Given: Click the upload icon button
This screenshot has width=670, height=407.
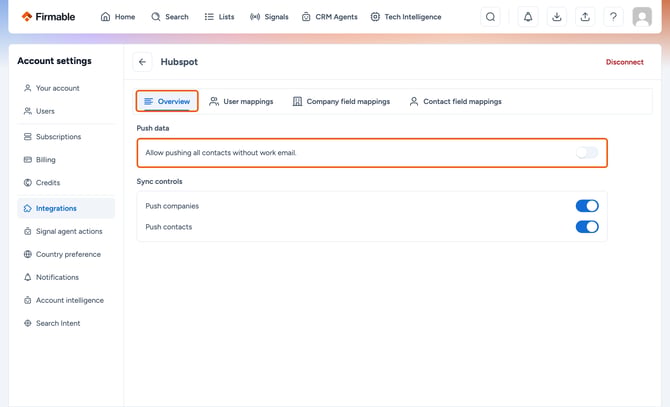Looking at the screenshot, I should [585, 17].
